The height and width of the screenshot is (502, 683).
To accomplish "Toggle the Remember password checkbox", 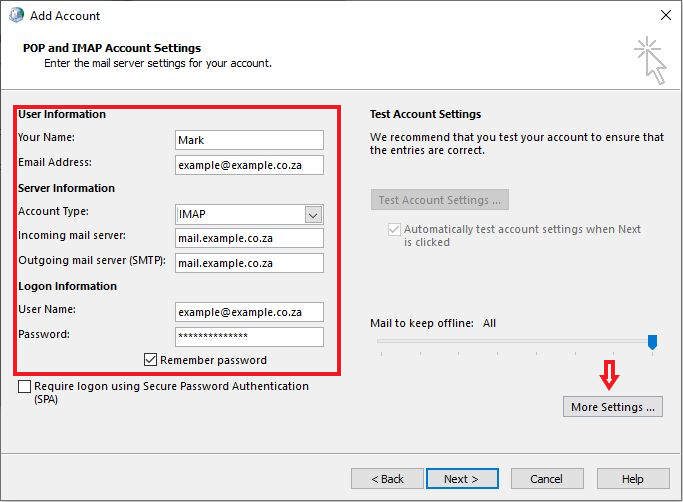I will (151, 360).
